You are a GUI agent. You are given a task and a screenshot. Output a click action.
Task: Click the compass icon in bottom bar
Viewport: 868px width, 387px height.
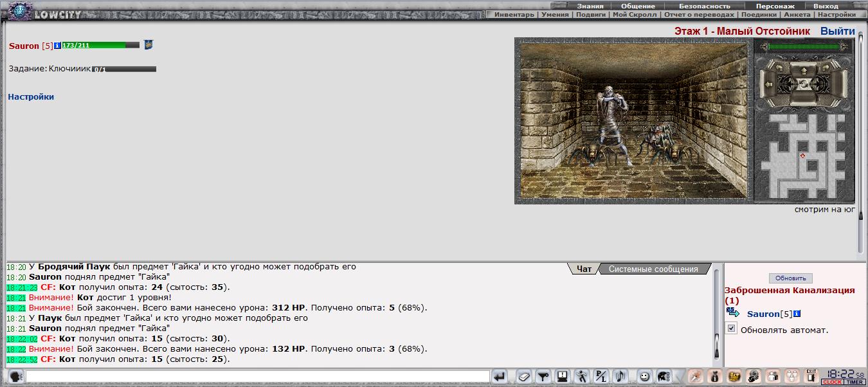(696, 377)
